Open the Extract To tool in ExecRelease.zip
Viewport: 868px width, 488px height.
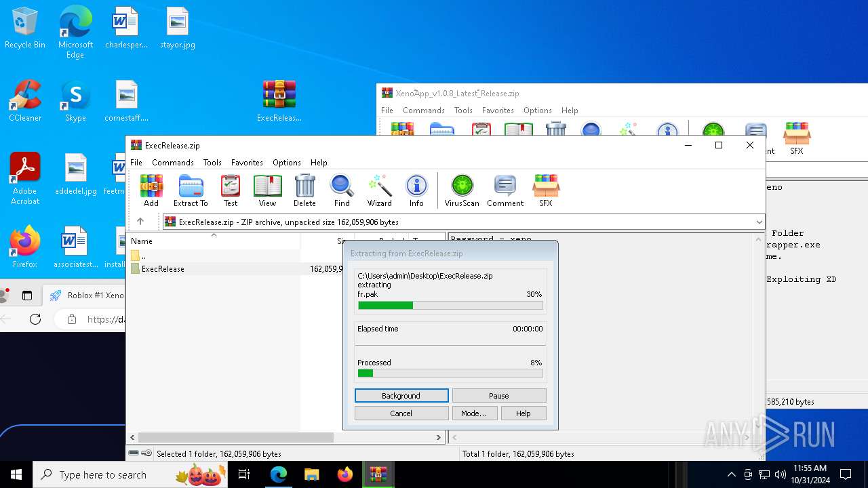coord(191,190)
